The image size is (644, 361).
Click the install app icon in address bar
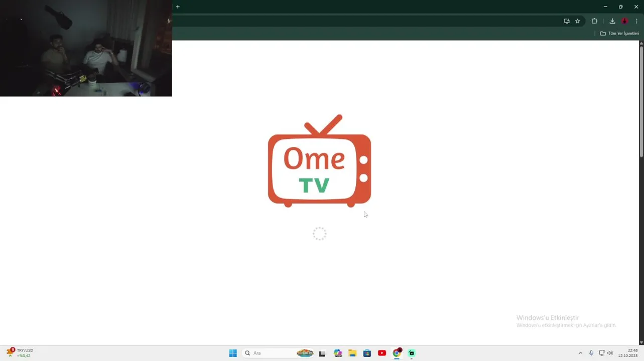567,21
